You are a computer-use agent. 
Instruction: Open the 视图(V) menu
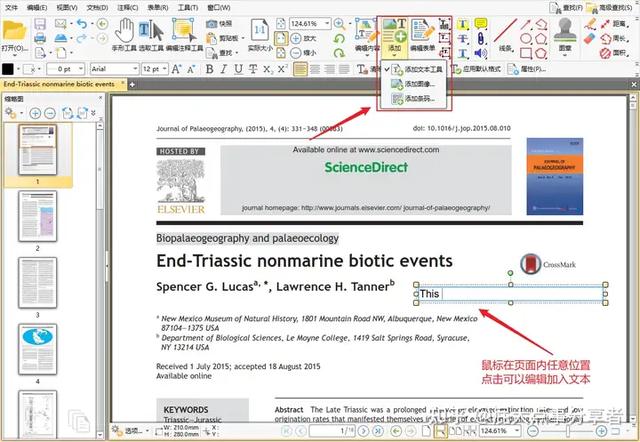click(x=67, y=7)
